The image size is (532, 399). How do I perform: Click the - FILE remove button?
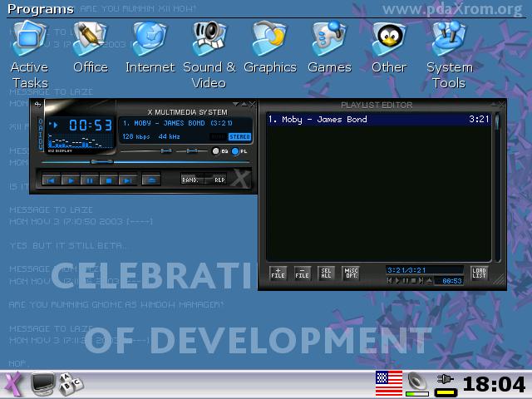point(302,273)
